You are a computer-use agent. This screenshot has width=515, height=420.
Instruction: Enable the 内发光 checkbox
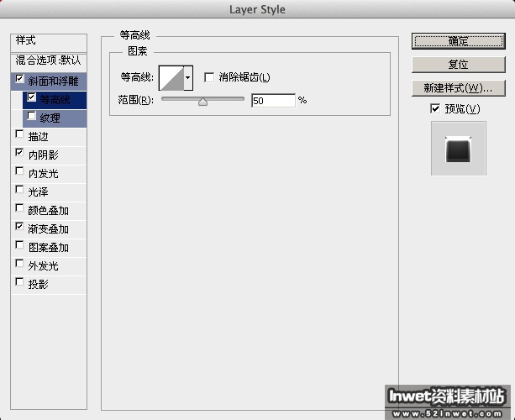click(x=19, y=171)
